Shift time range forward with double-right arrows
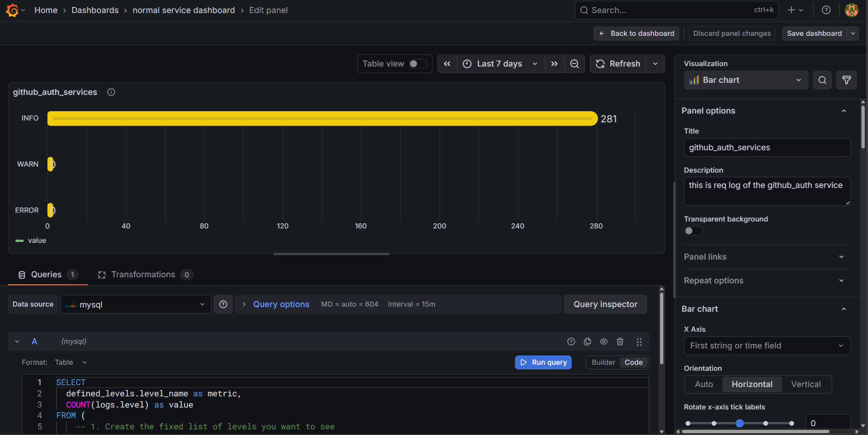The image size is (868, 435). tap(554, 64)
